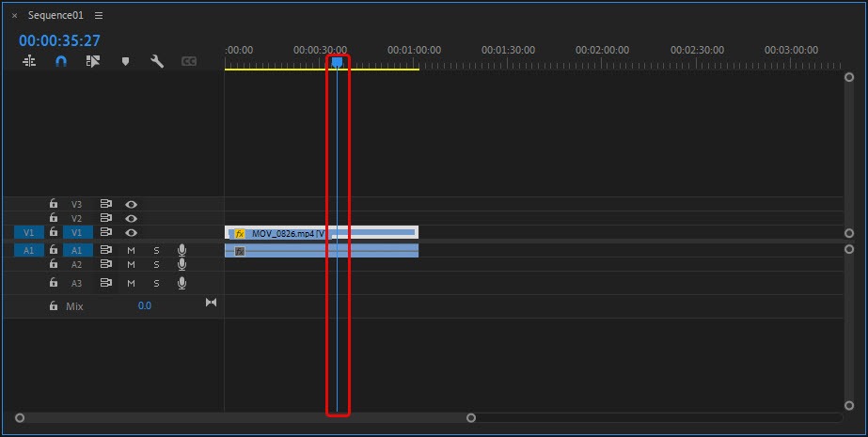Open the Sequence01 panel menu
Screen dimensions: 868x437
(100, 16)
